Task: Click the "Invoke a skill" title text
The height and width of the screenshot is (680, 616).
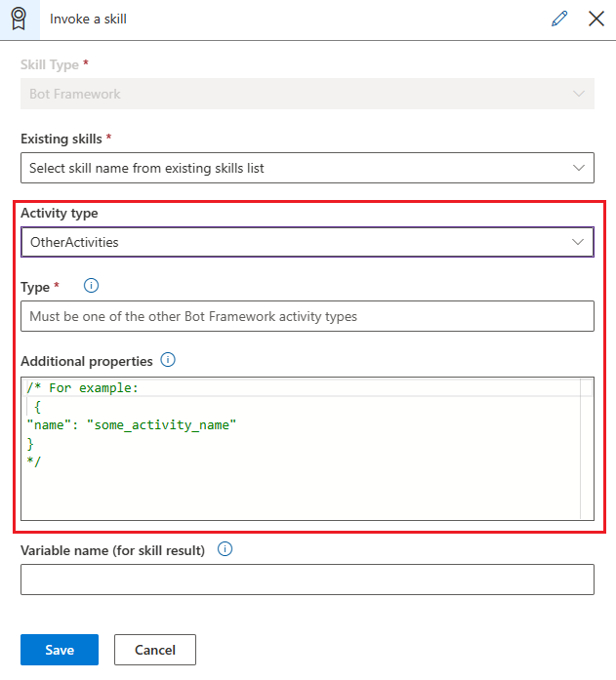Action: 89,19
